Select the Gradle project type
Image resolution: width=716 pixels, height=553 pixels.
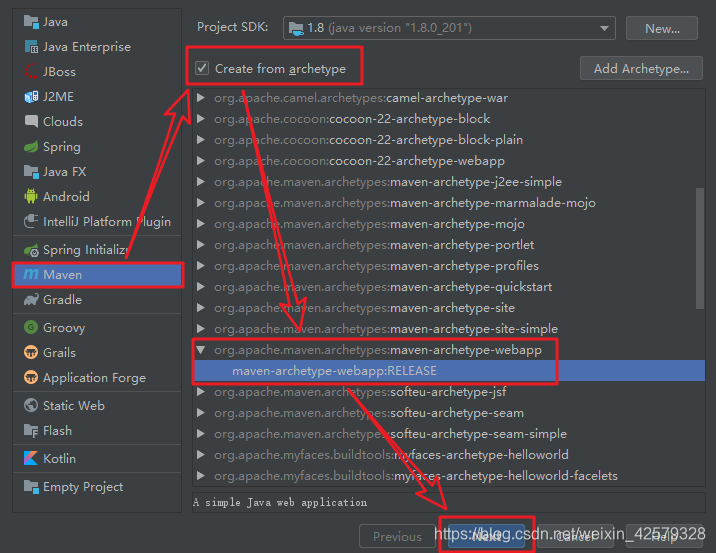click(97, 300)
